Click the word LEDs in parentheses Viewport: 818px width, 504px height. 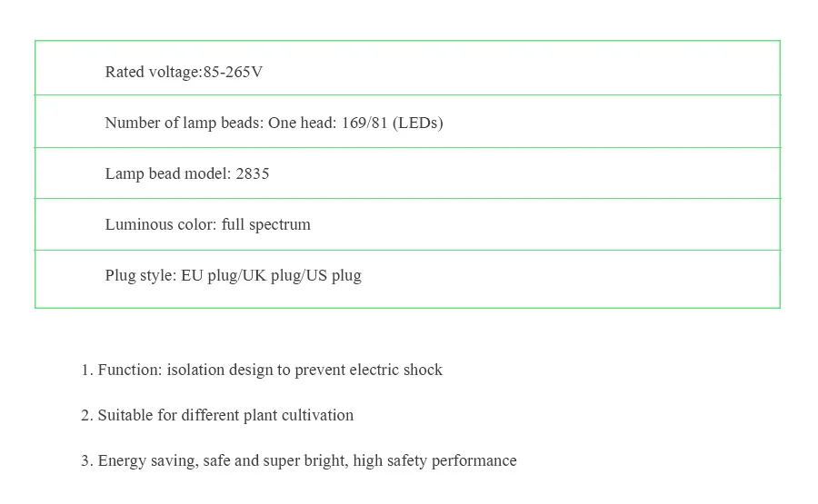click(x=418, y=123)
